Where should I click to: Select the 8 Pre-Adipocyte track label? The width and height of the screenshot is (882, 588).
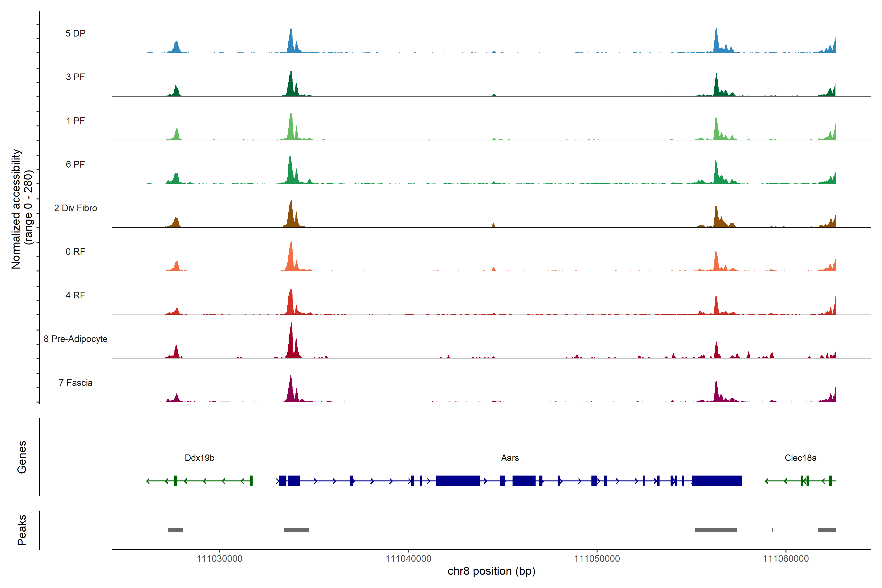coord(75,339)
